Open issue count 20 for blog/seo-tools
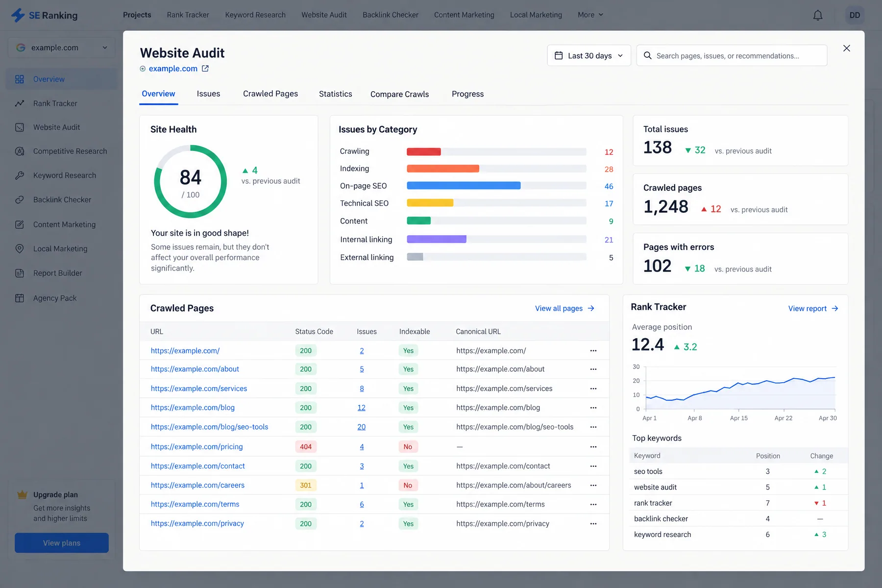 tap(362, 427)
